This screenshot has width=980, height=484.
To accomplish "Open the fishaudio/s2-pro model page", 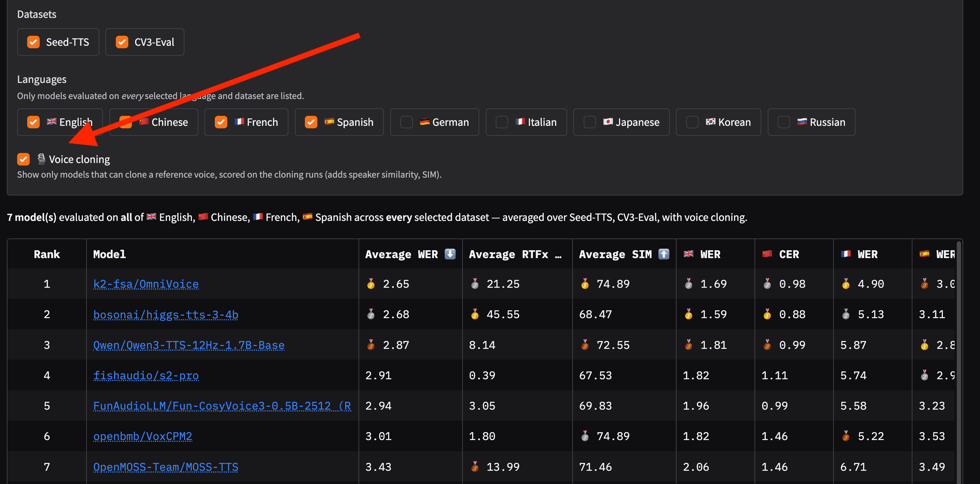I will [146, 375].
